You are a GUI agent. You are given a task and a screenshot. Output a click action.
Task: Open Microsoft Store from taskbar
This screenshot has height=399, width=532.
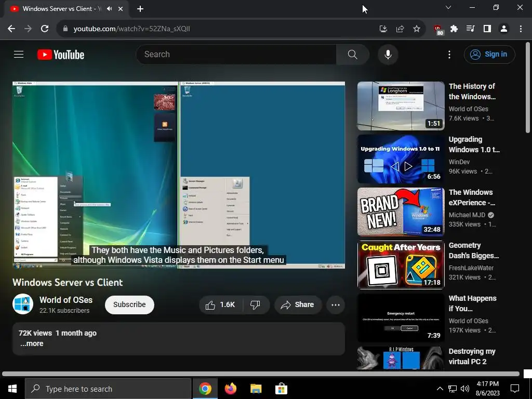[281, 389]
